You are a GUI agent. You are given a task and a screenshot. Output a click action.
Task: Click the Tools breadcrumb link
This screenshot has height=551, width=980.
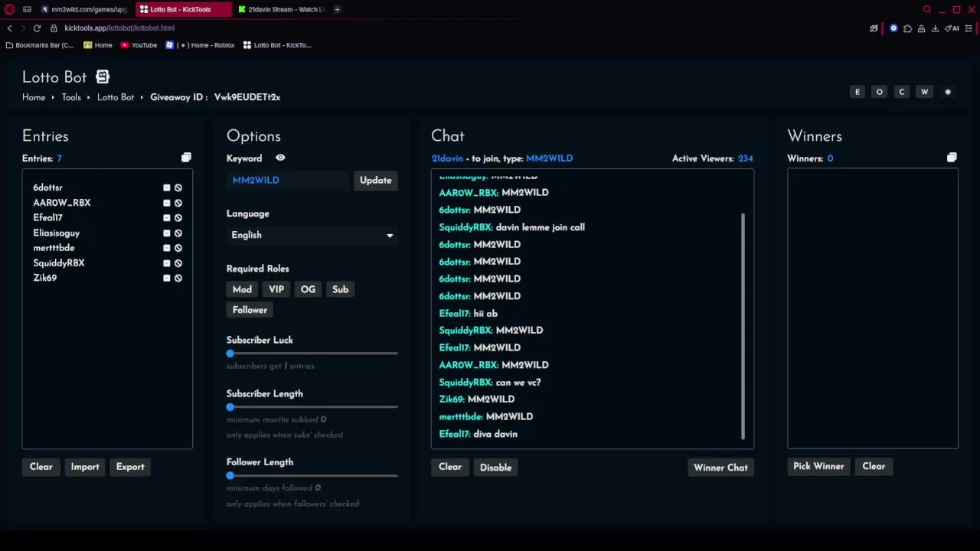[71, 97]
